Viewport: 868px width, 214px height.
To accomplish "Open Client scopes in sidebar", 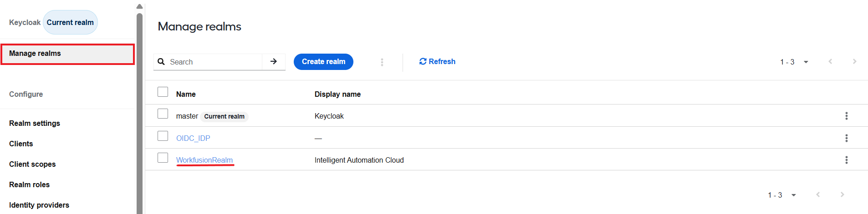I will (x=32, y=164).
